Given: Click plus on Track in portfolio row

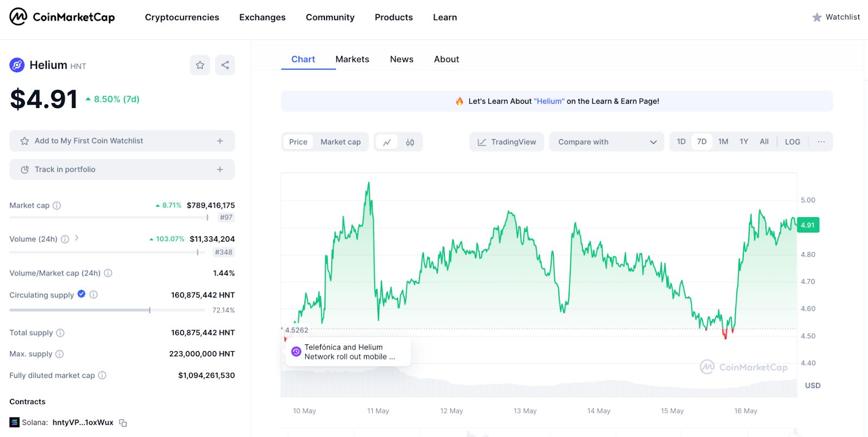Looking at the screenshot, I should [x=220, y=169].
